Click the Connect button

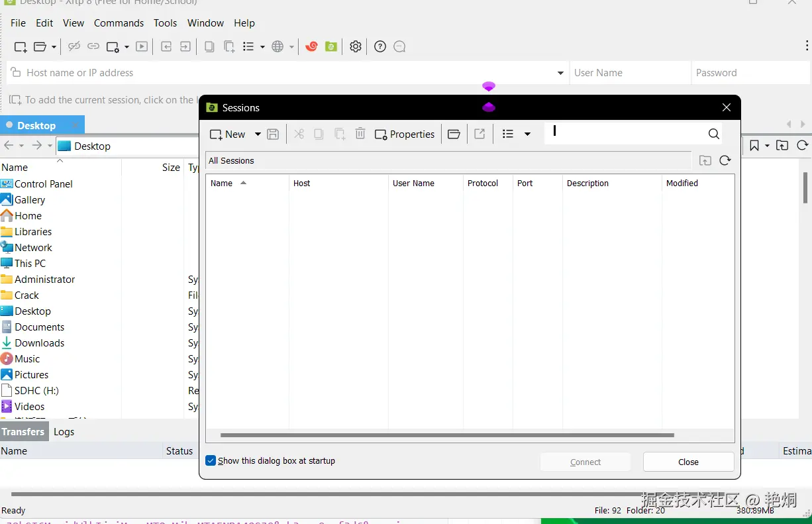585,462
